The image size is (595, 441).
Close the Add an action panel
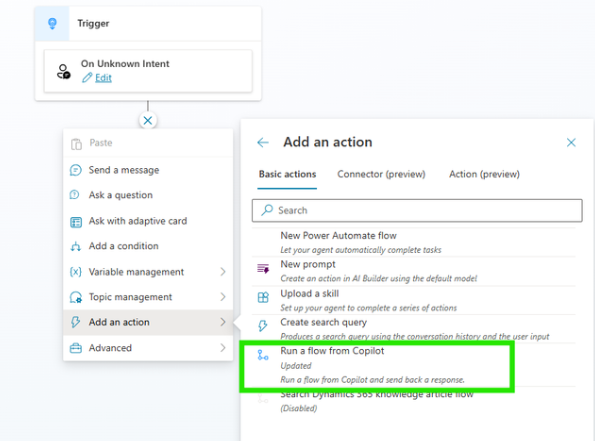[571, 142]
